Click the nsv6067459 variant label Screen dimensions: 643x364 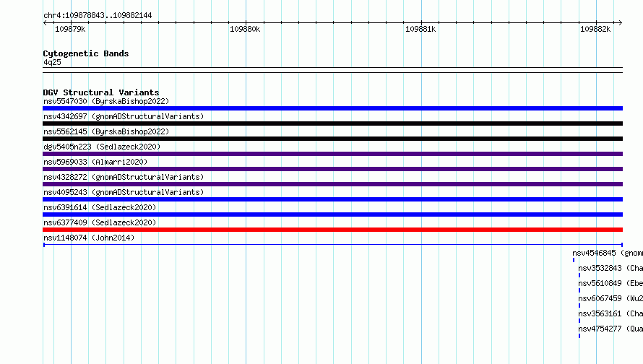tap(610, 298)
